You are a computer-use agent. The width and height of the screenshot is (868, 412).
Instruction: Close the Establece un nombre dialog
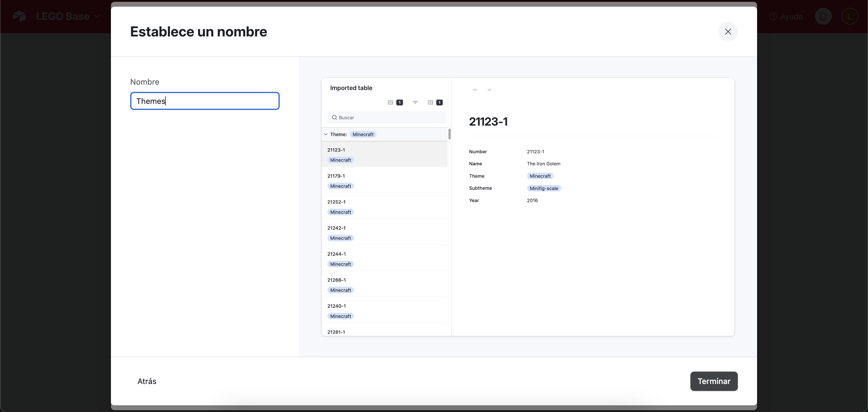click(728, 32)
